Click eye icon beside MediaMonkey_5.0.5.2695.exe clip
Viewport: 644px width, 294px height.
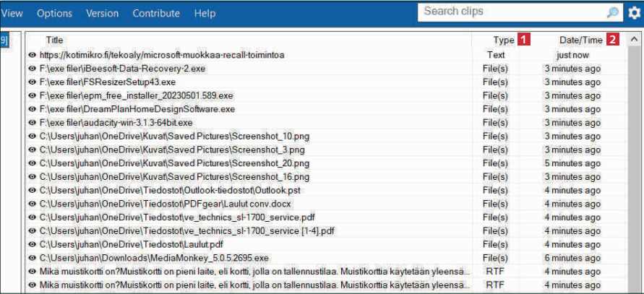(32, 258)
